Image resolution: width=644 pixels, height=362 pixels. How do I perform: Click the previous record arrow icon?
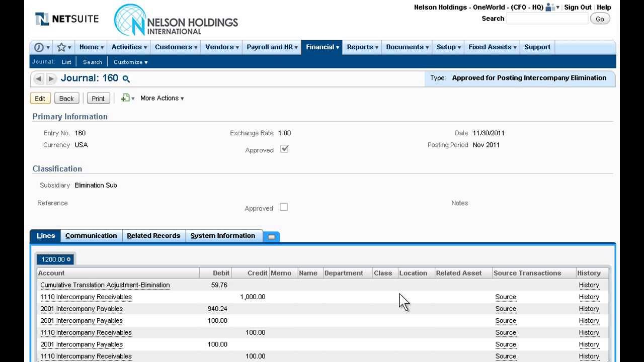[x=39, y=78]
